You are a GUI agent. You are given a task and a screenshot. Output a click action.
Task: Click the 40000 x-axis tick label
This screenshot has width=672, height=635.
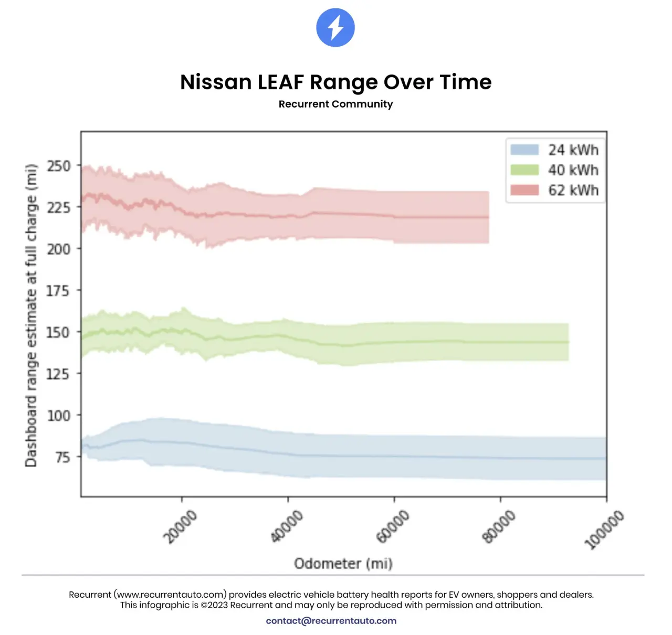[287, 527]
